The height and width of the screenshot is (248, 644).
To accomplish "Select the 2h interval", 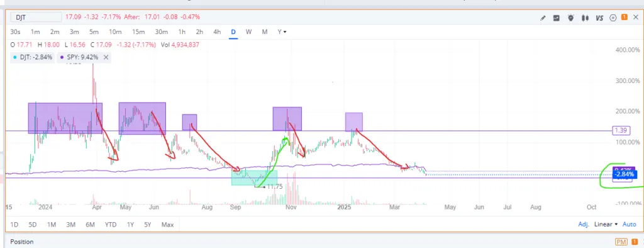I will click(x=199, y=31).
